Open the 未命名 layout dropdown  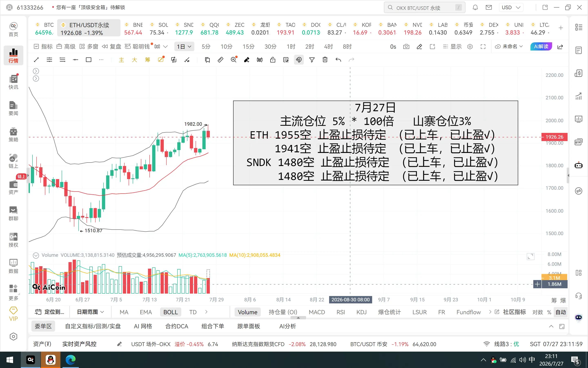509,46
